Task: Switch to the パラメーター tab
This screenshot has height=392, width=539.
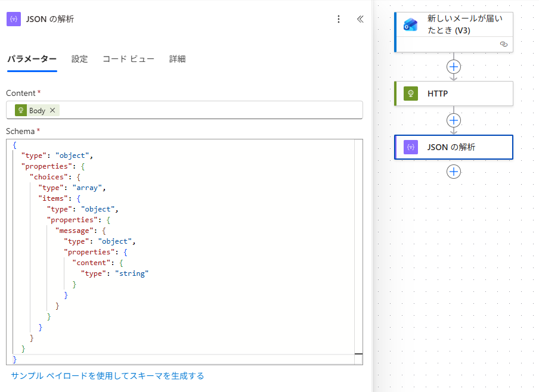Action: click(32, 59)
